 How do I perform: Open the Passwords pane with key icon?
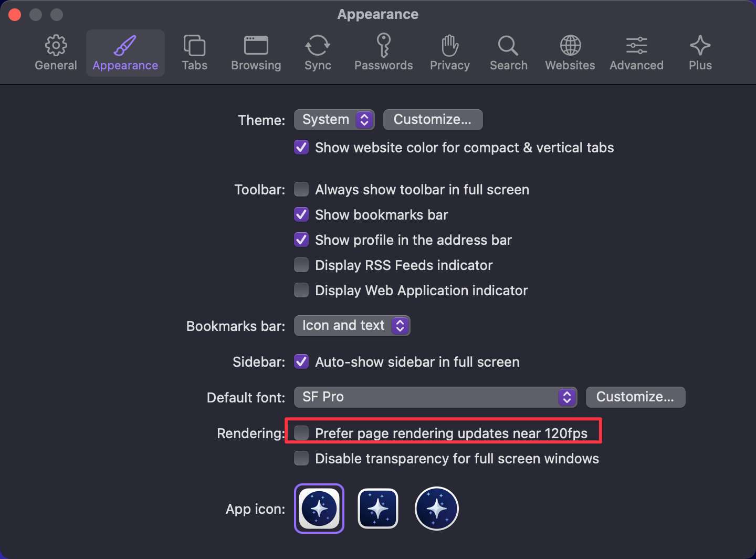tap(383, 53)
